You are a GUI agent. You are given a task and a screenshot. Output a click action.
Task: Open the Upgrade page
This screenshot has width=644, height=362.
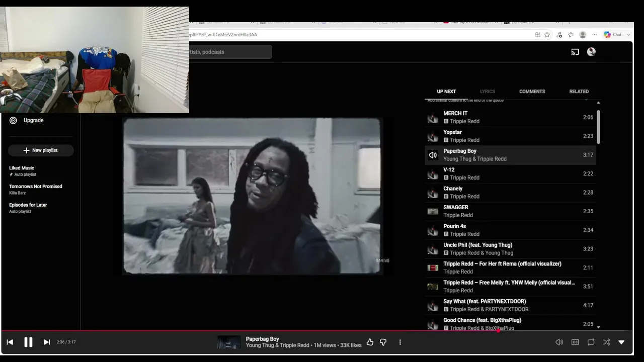point(33,120)
